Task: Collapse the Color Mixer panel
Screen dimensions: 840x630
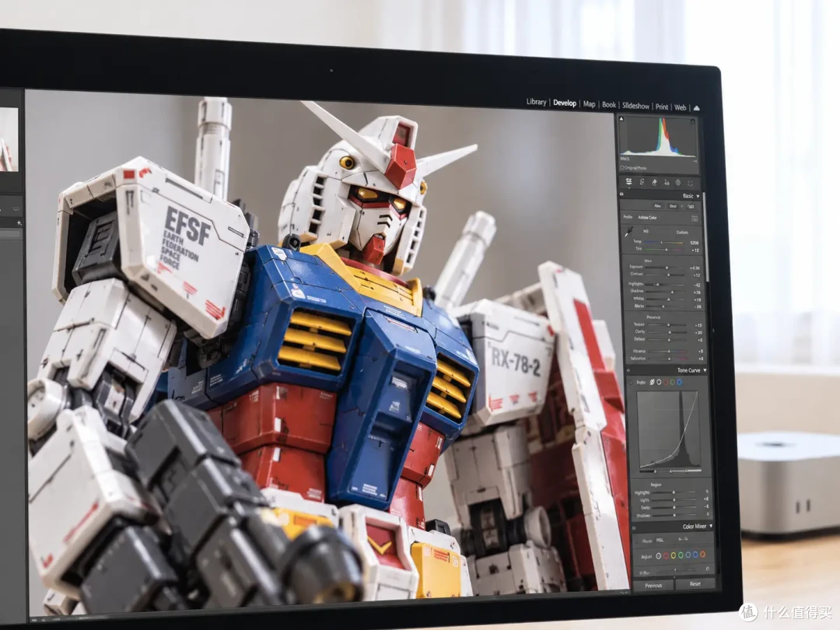Action: pyautogui.click(x=711, y=527)
